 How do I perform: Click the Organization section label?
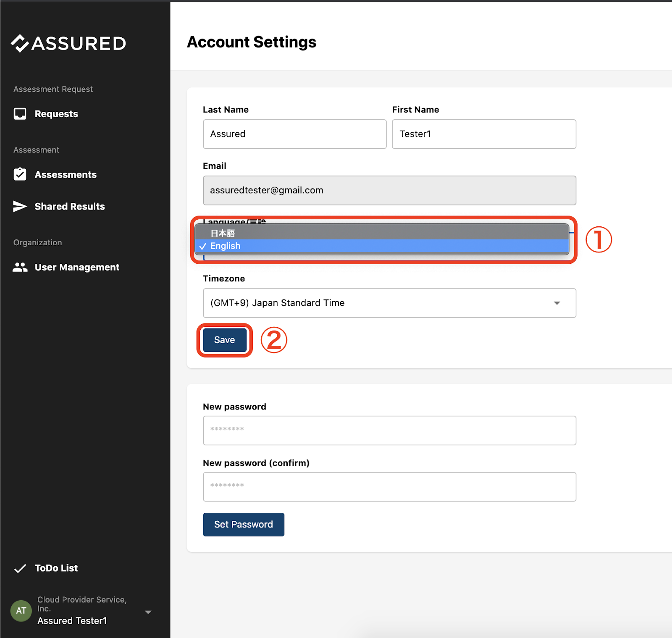coord(37,242)
